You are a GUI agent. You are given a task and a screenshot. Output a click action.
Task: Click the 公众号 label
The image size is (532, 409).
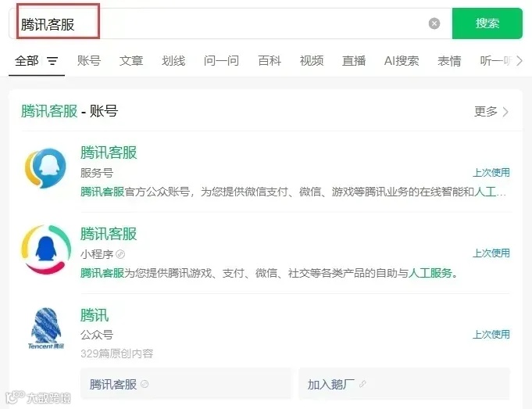pyautogui.click(x=97, y=335)
